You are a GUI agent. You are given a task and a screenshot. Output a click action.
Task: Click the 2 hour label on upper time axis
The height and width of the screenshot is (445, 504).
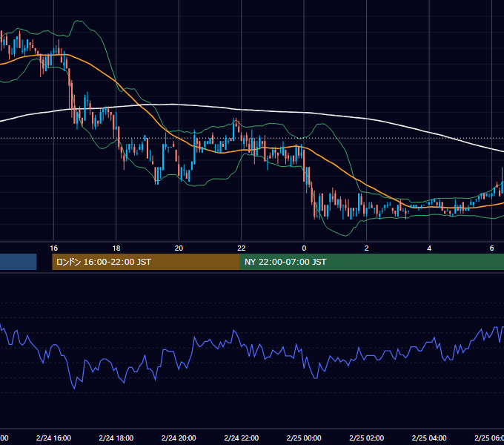tap(366, 248)
